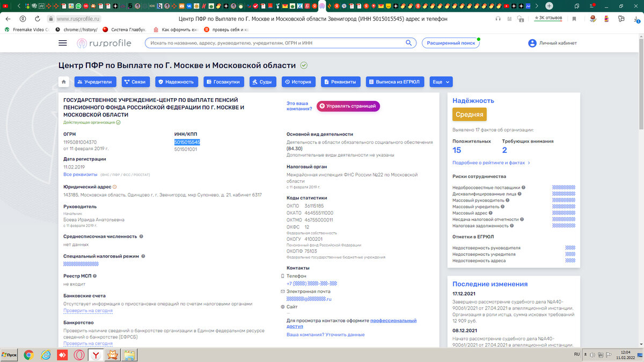Click the Средняя reliability badge
This screenshot has width=644, height=362.
(469, 114)
